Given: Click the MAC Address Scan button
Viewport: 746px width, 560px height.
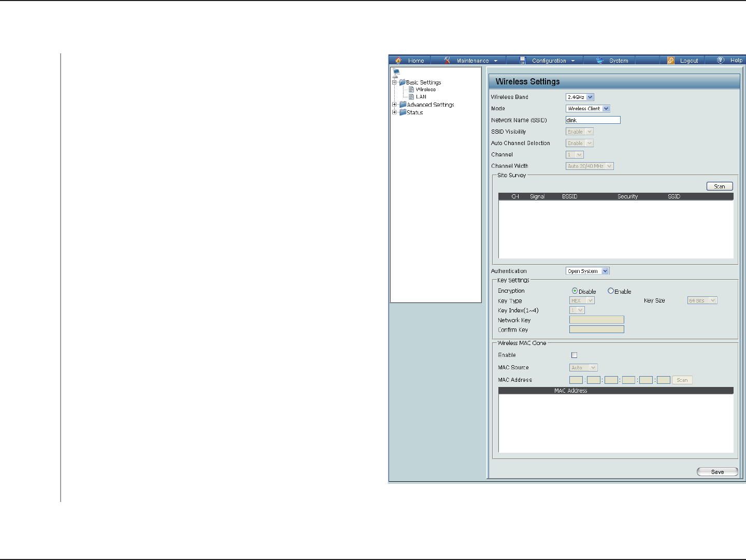Looking at the screenshot, I should 682,380.
